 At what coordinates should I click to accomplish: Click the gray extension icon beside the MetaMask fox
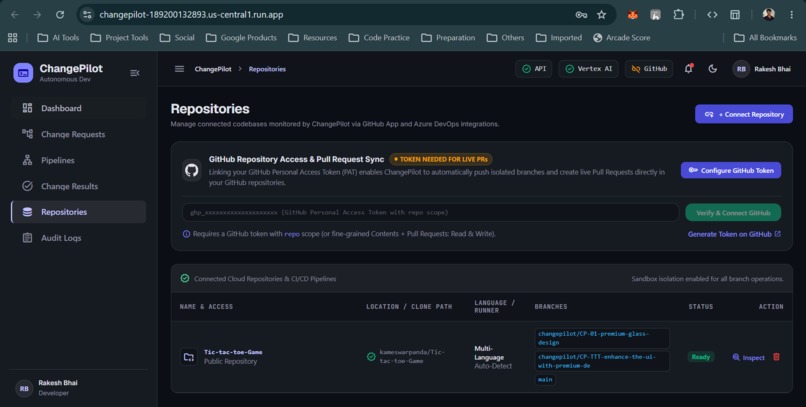click(x=655, y=15)
